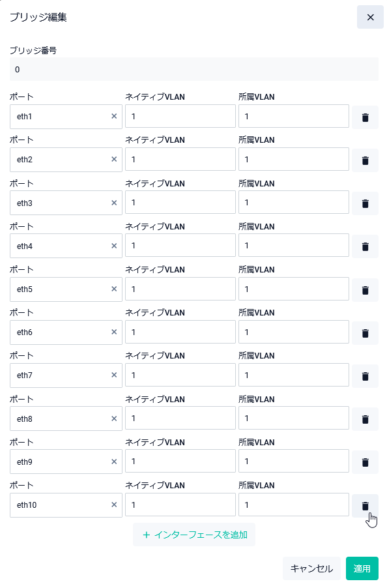This screenshot has width=387, height=588.
Task: Remove the eth8 row with trash icon
Action: [365, 419]
